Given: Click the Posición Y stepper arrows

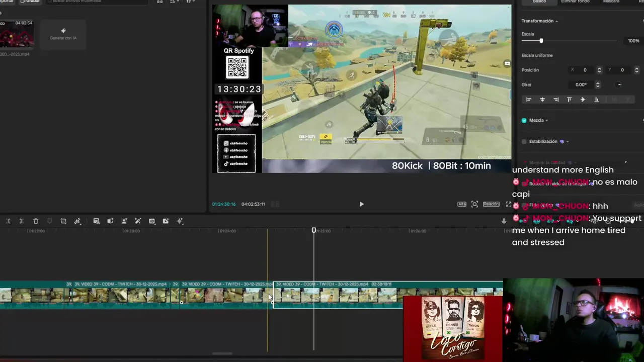Looking at the screenshot, I should coord(636,70).
